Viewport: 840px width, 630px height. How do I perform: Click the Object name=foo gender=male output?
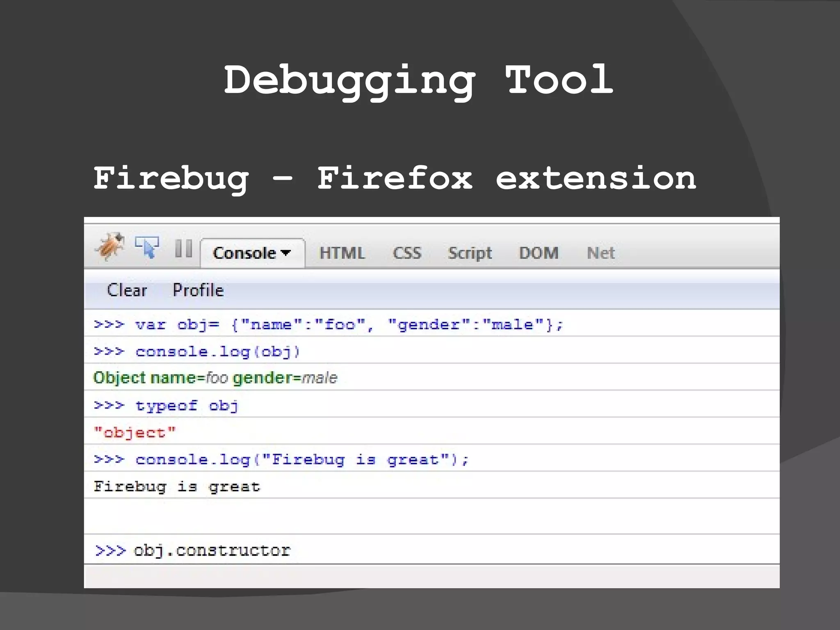215,378
